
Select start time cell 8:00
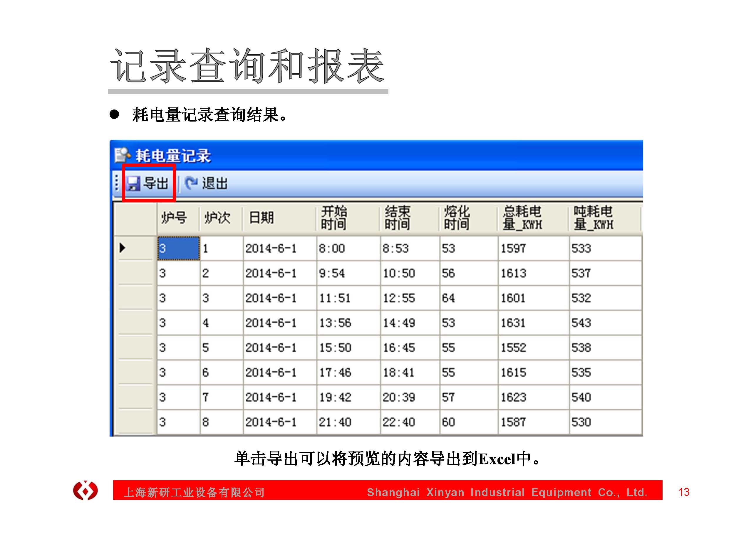[x=348, y=248]
